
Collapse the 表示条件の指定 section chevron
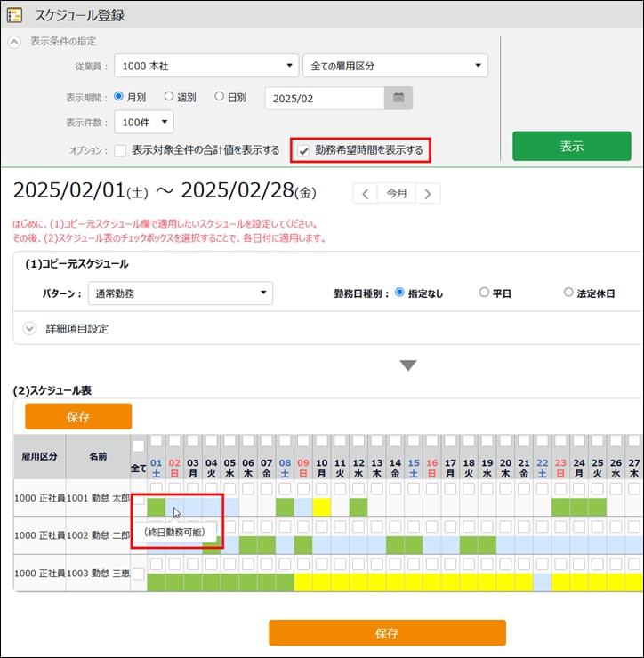pyautogui.click(x=15, y=42)
